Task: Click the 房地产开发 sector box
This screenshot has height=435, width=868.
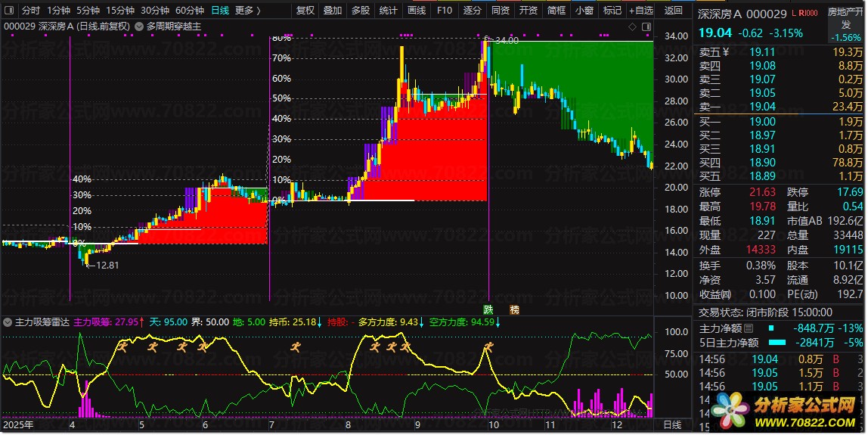Action: pos(845,24)
